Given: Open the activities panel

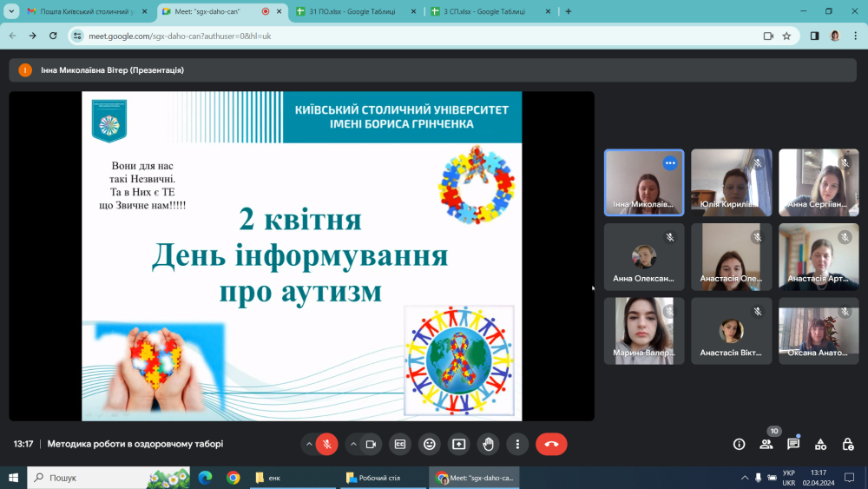Looking at the screenshot, I should tap(820, 444).
